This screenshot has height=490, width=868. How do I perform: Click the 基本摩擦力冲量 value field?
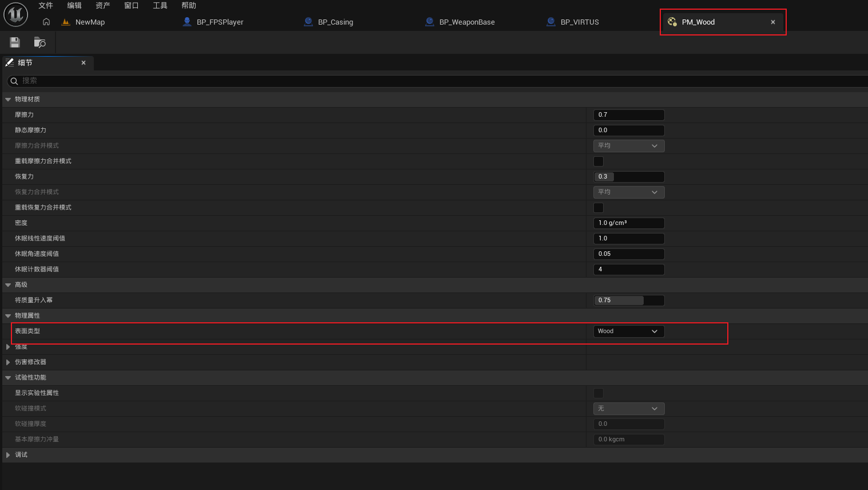click(x=629, y=440)
